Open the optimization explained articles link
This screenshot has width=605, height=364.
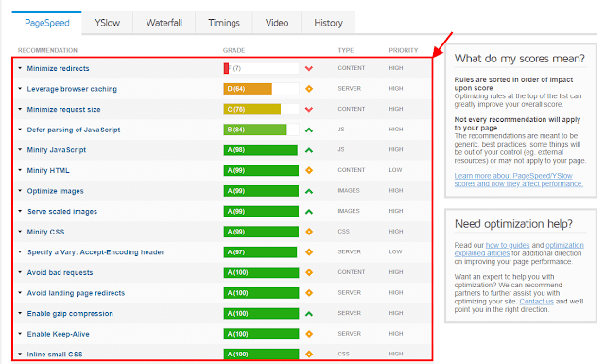point(519,250)
